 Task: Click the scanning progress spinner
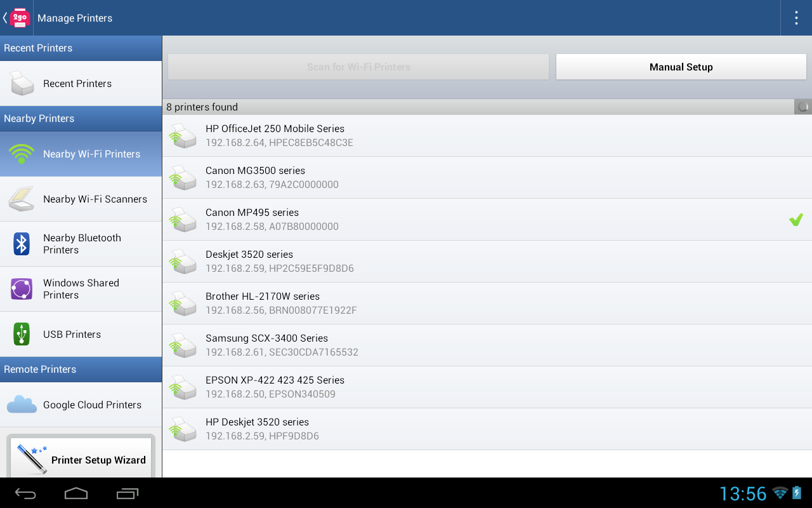pos(803,107)
